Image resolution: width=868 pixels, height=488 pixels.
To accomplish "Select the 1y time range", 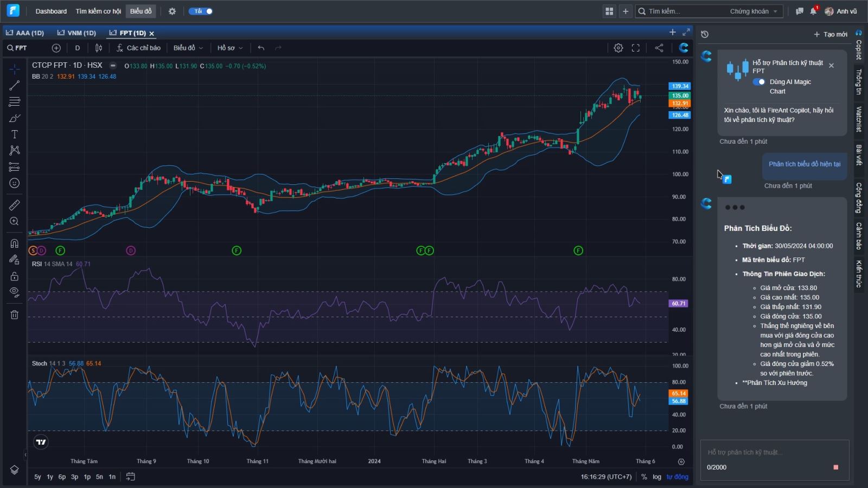I will pyautogui.click(x=50, y=477).
